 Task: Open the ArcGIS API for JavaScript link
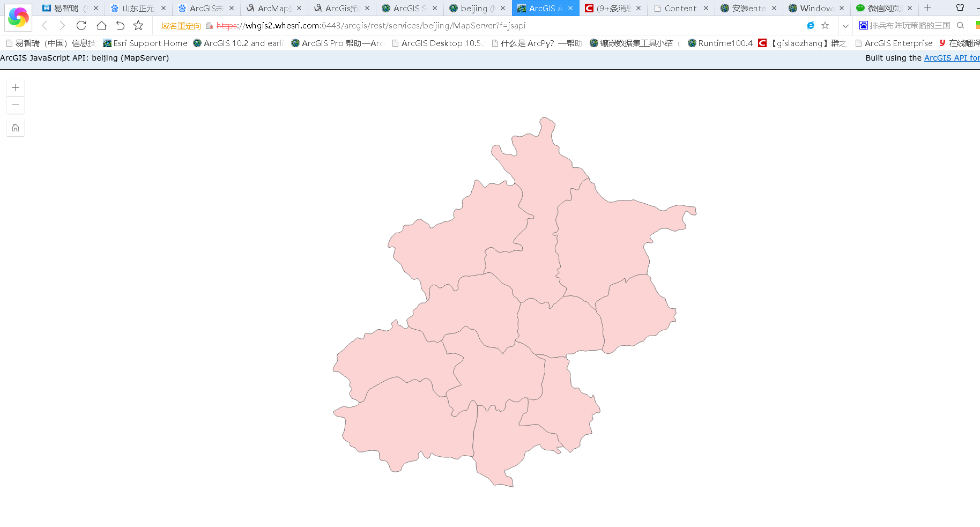coord(952,58)
